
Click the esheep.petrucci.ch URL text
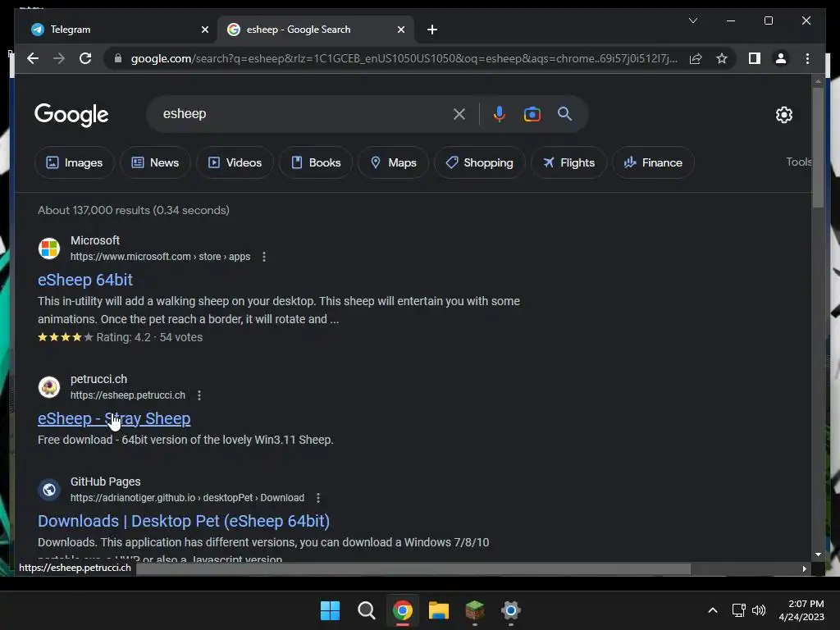click(x=127, y=395)
